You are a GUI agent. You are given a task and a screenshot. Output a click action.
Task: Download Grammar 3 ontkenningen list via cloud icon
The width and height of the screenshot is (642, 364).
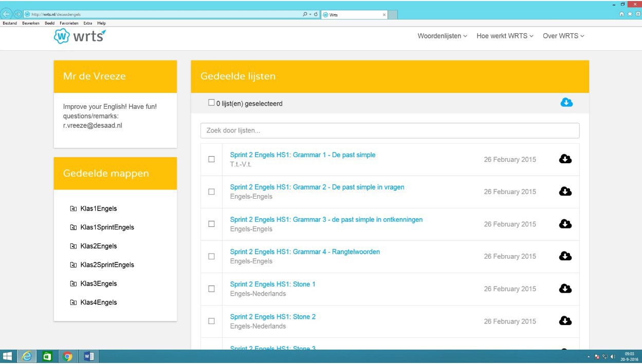565,224
